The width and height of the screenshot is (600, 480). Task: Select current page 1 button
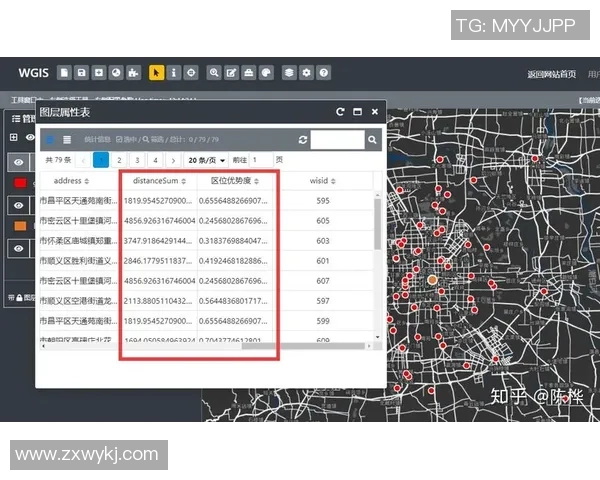click(x=101, y=160)
